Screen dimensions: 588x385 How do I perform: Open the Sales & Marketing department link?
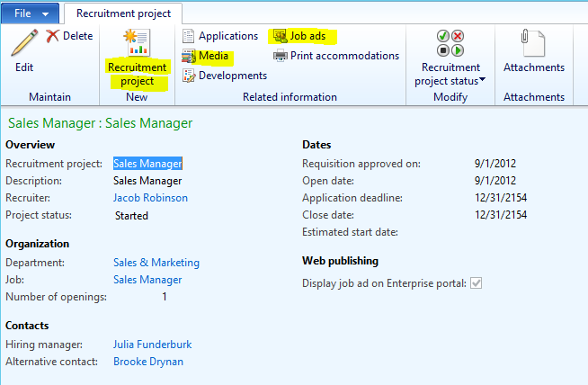coord(156,263)
